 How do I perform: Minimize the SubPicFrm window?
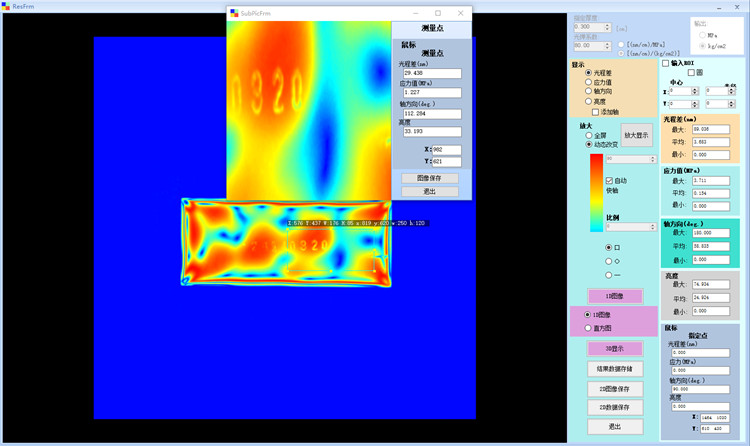tap(414, 13)
